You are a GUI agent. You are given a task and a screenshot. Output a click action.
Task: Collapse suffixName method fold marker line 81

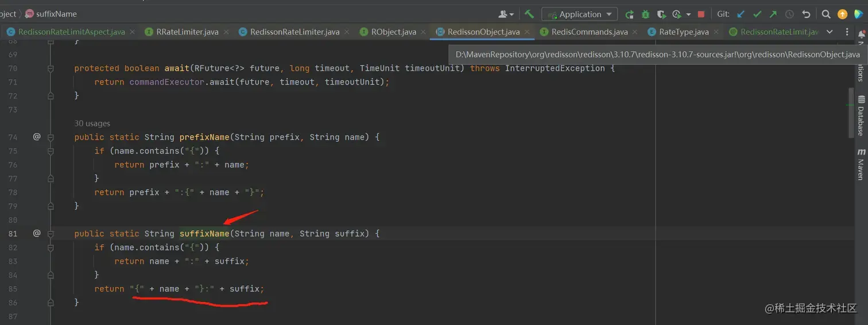click(x=51, y=234)
